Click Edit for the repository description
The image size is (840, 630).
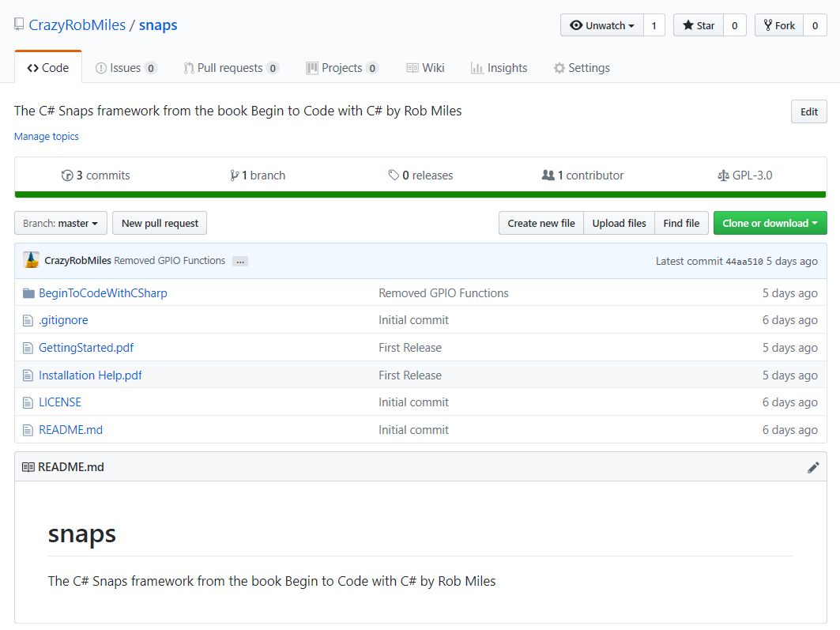[809, 111]
